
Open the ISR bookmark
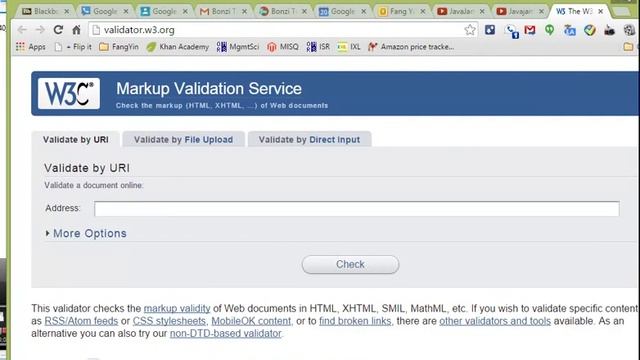[318, 47]
